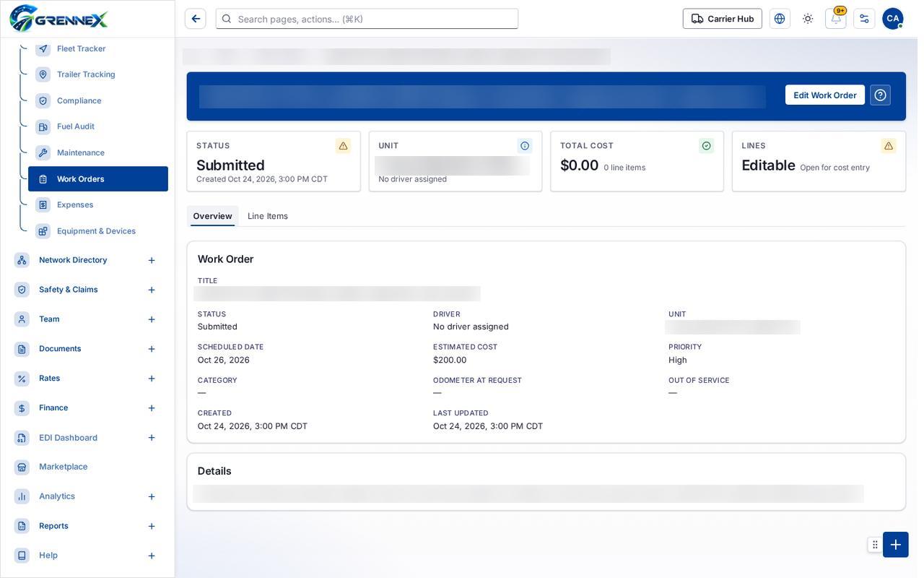Open the CA user avatar menu

click(x=893, y=19)
